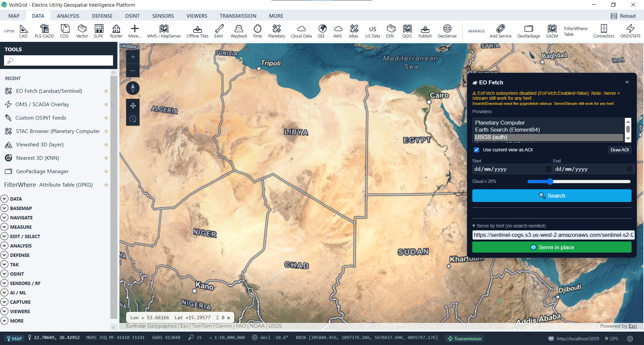This screenshot has width=644, height=345.
Task: Open the Atlas tool
Action: 354,31
